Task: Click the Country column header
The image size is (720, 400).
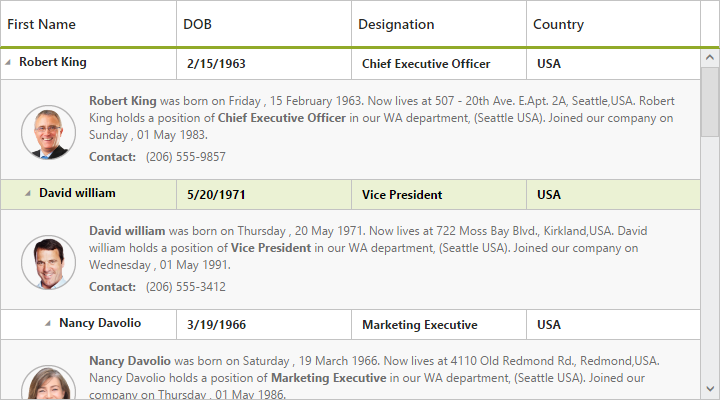Action: [558, 24]
